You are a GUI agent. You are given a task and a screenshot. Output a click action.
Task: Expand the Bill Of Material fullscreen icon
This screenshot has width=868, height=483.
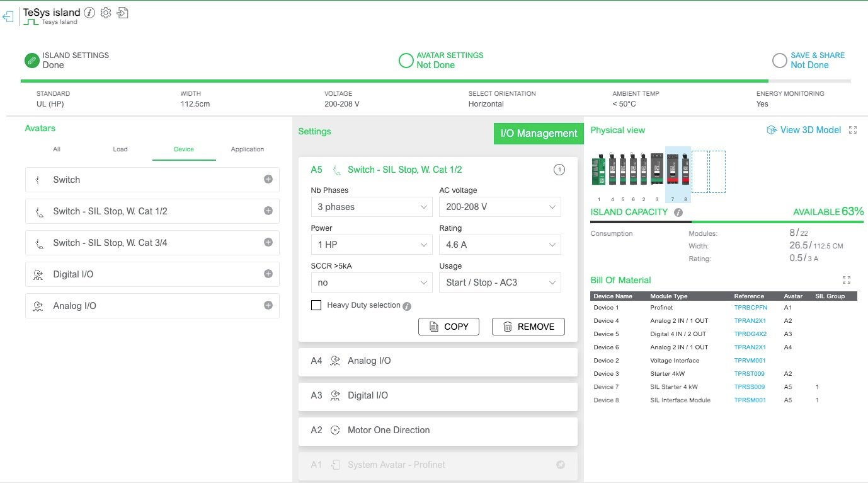click(x=847, y=280)
